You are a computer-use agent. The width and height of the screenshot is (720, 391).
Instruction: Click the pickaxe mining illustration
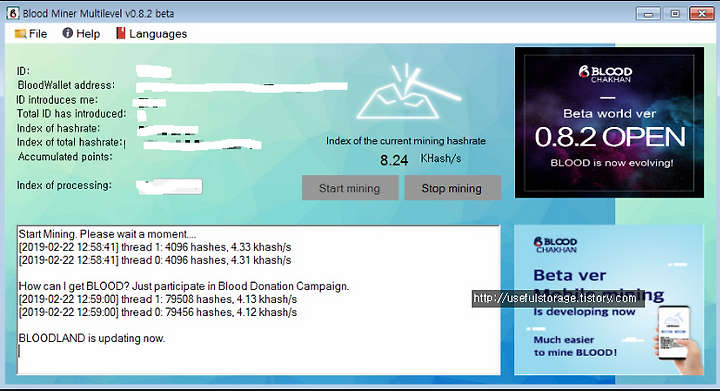[x=409, y=92]
